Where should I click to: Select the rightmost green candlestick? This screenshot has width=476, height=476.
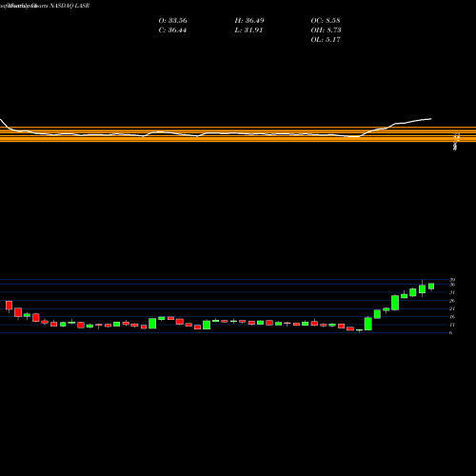(431, 287)
